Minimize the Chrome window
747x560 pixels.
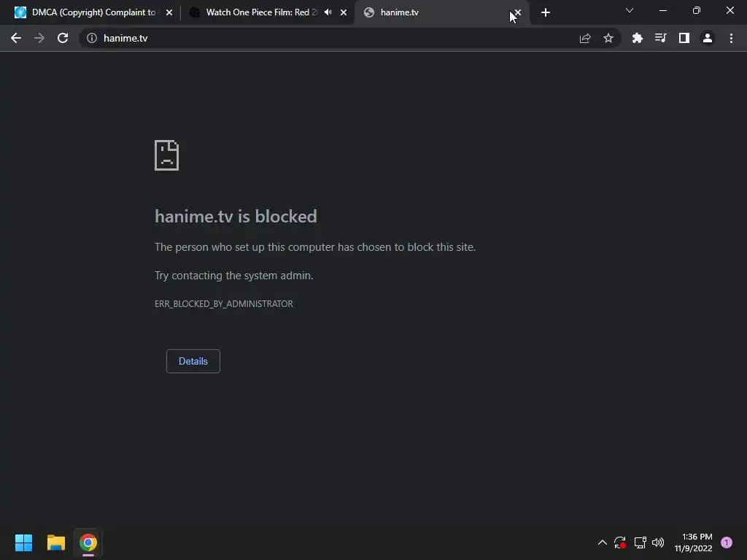click(662, 10)
